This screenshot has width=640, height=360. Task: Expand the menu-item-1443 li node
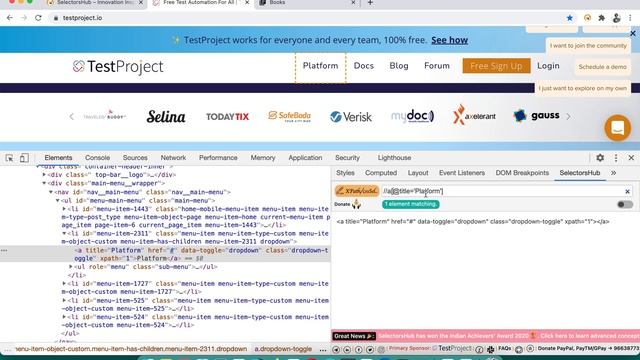pos(64,209)
